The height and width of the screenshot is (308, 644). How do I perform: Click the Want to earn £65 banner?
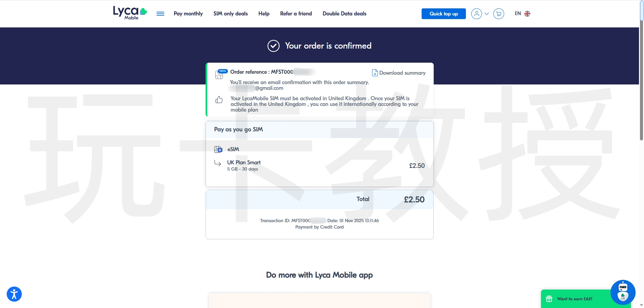coord(575,299)
